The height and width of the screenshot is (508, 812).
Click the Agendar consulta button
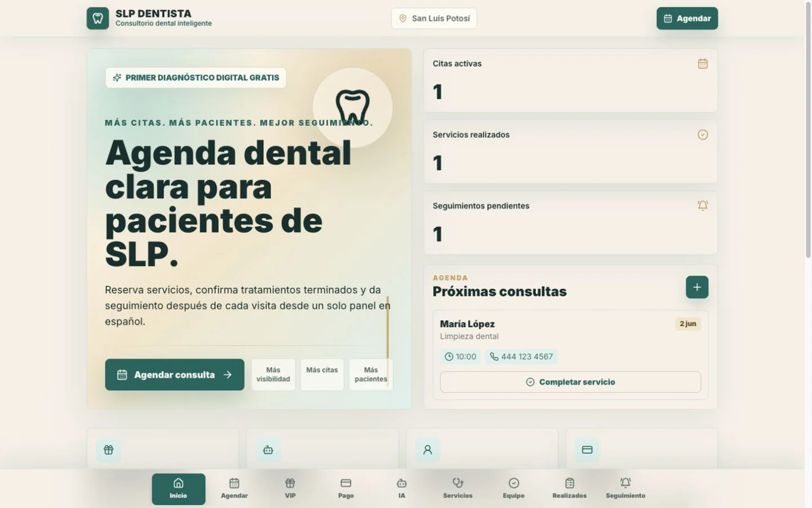tap(175, 375)
